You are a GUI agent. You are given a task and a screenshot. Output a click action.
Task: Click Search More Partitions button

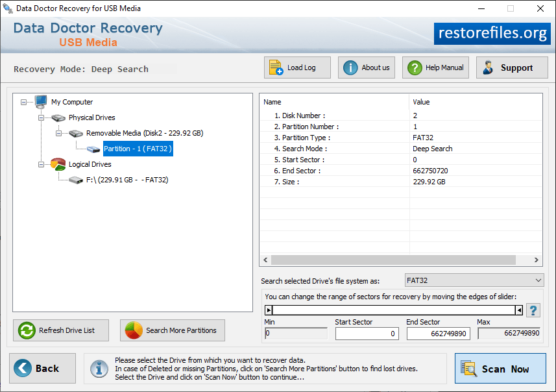[x=173, y=330]
